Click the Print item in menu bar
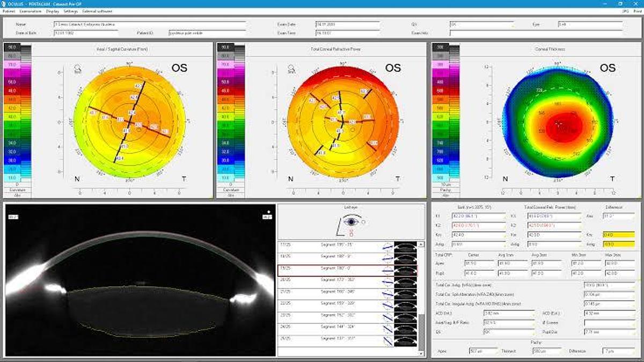 (636, 11)
